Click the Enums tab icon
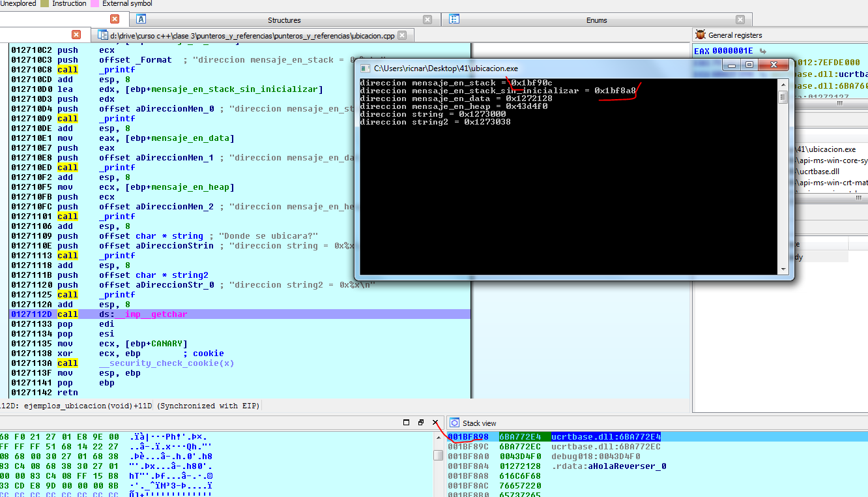 [x=454, y=20]
